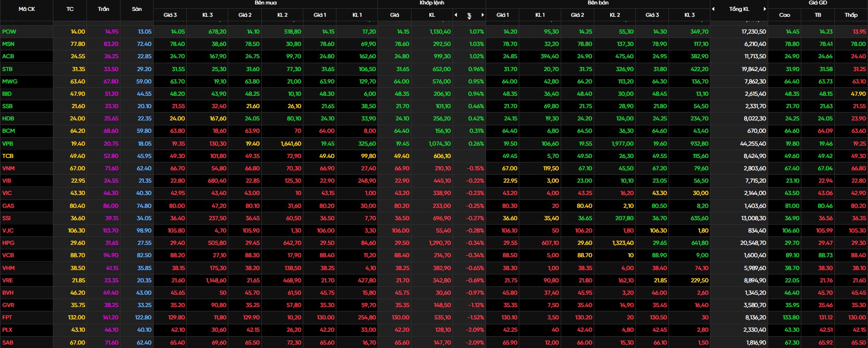This screenshot has height=348, width=868.
Task: Click MSN floor price 72.40
Action: [144, 44]
